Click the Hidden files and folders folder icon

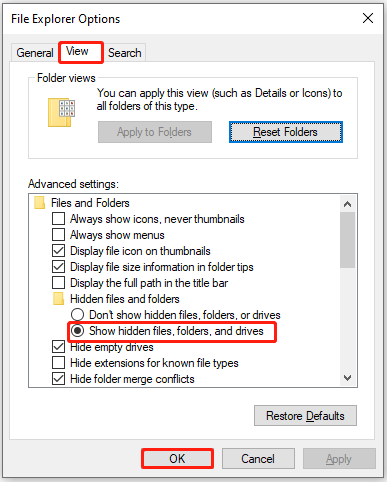[x=59, y=299]
